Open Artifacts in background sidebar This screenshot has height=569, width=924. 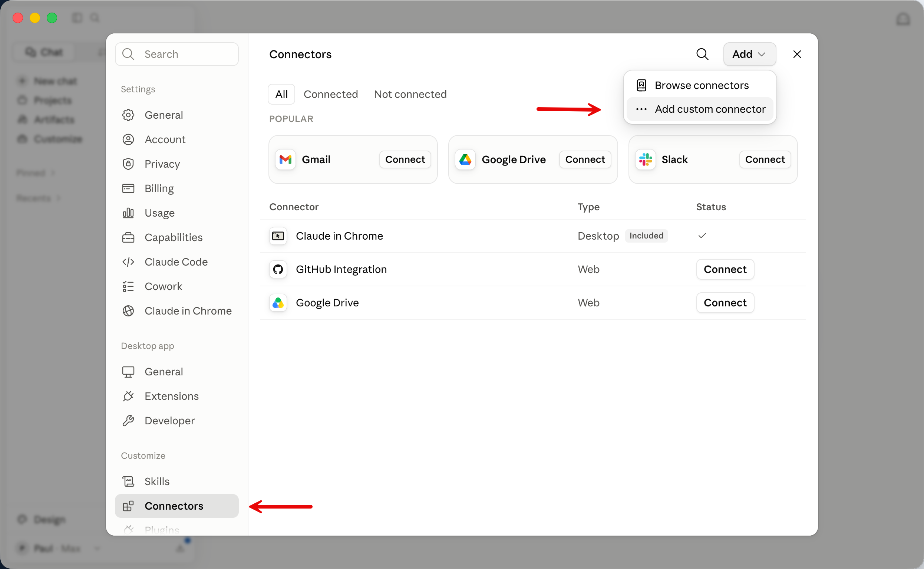pyautogui.click(x=47, y=120)
